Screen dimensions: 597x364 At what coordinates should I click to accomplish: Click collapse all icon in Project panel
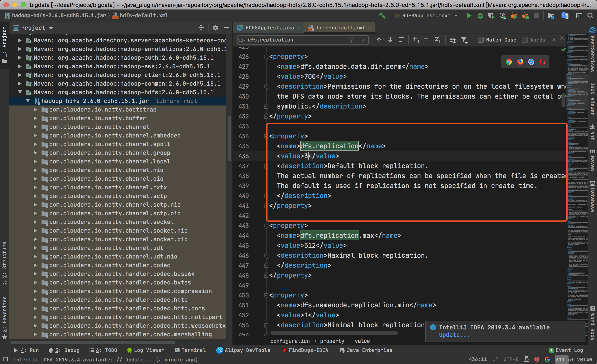click(x=201, y=28)
